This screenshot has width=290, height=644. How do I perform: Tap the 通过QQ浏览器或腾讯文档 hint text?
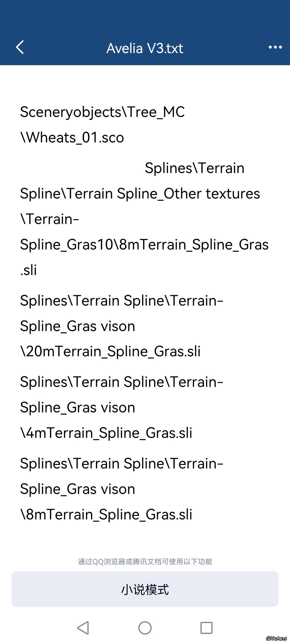pyautogui.click(x=145, y=561)
